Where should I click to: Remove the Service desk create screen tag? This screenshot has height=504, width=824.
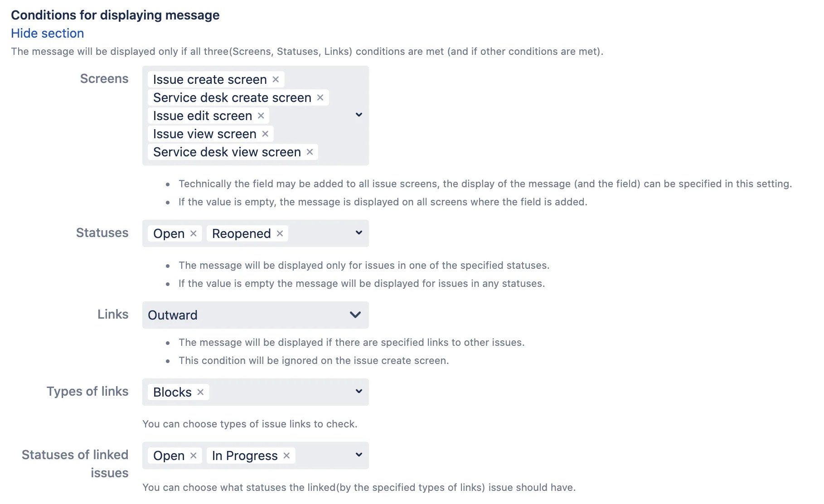pyautogui.click(x=320, y=97)
